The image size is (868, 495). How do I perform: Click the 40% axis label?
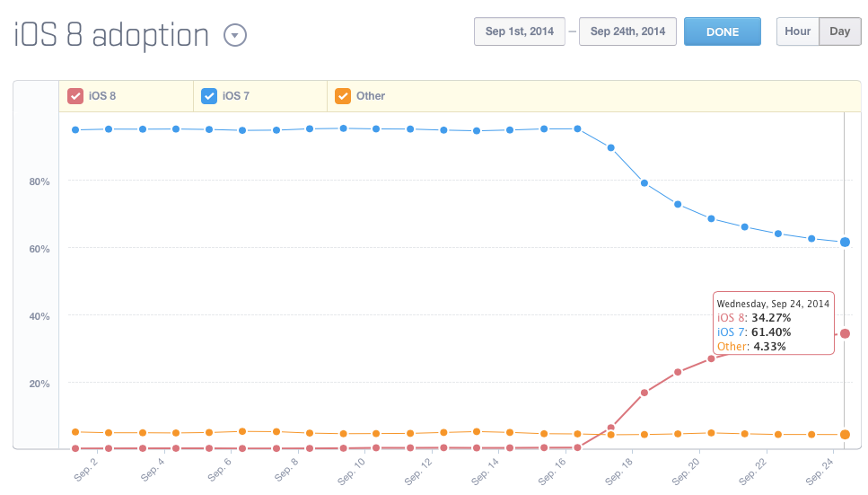39,316
